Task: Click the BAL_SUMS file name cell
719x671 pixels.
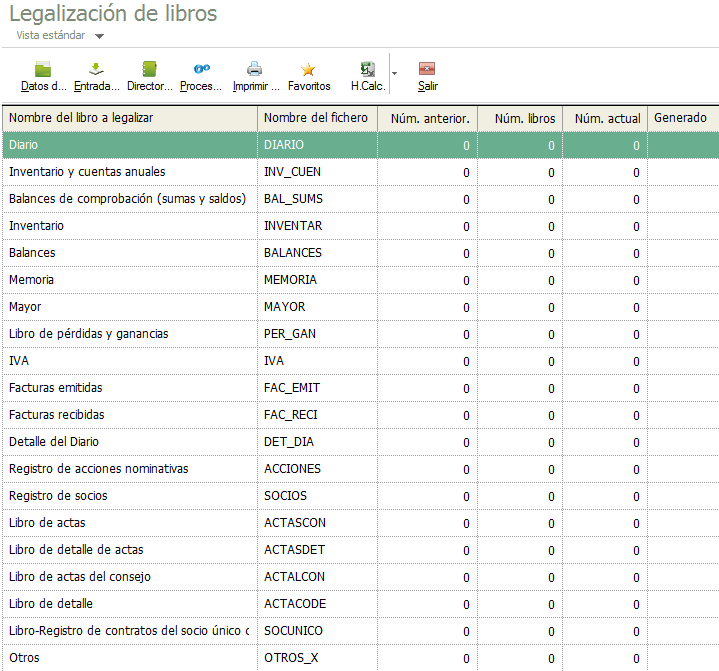Action: pyautogui.click(x=317, y=199)
